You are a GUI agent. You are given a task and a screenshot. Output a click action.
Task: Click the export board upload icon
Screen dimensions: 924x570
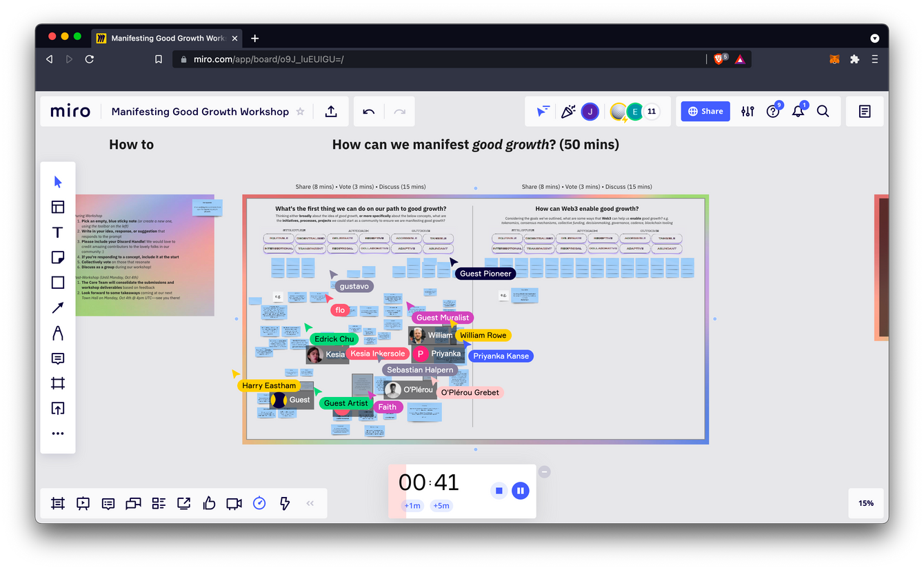click(331, 112)
